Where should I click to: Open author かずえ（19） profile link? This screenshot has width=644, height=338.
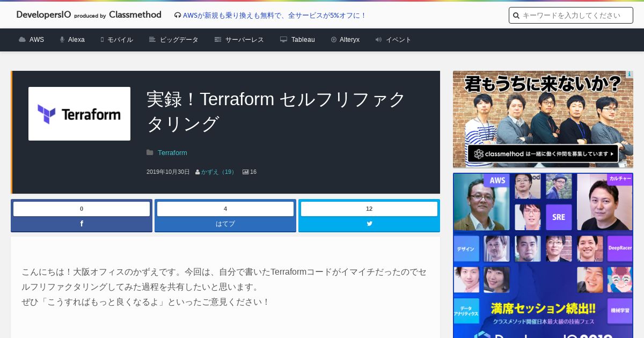coord(219,172)
